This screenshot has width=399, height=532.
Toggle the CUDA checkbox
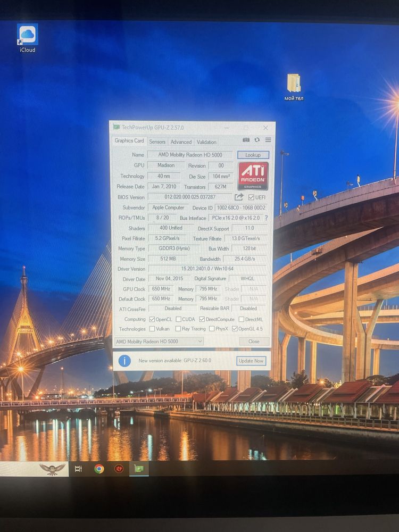(178, 319)
